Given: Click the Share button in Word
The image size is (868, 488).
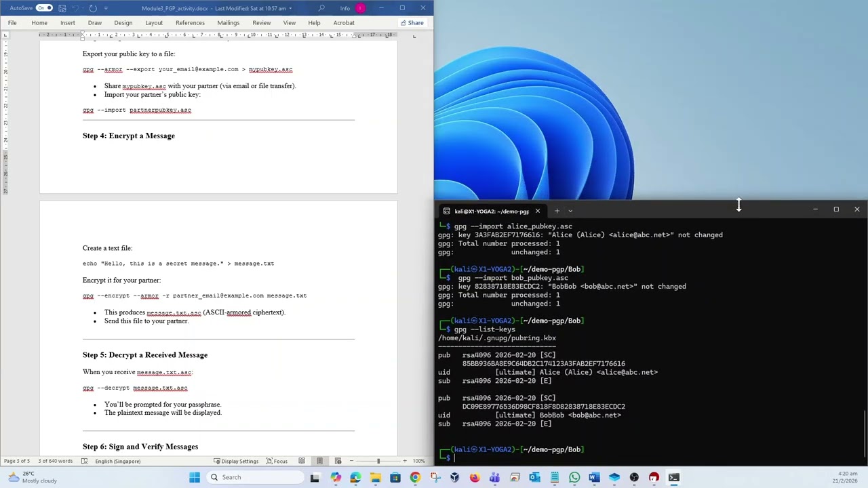Looking at the screenshot, I should tap(412, 23).
